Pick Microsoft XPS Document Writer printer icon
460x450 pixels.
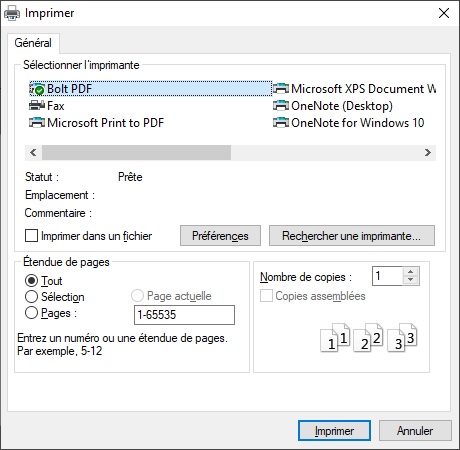pyautogui.click(x=281, y=89)
